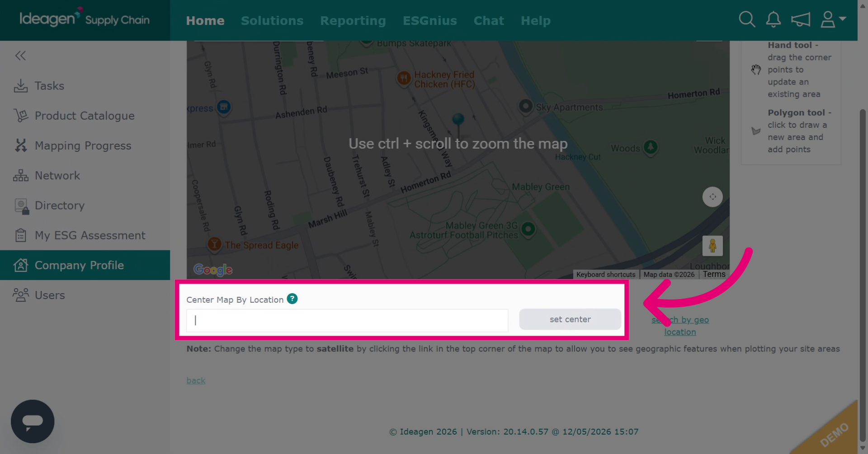Open the Solutions menu
This screenshot has height=454, width=868.
[272, 21]
